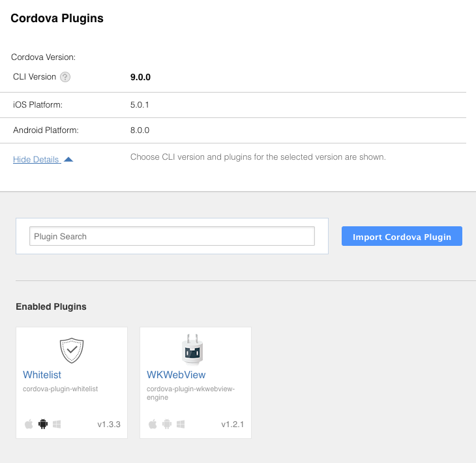476x463 pixels.
Task: Open the Whitelist plugin title link
Action: click(x=42, y=375)
